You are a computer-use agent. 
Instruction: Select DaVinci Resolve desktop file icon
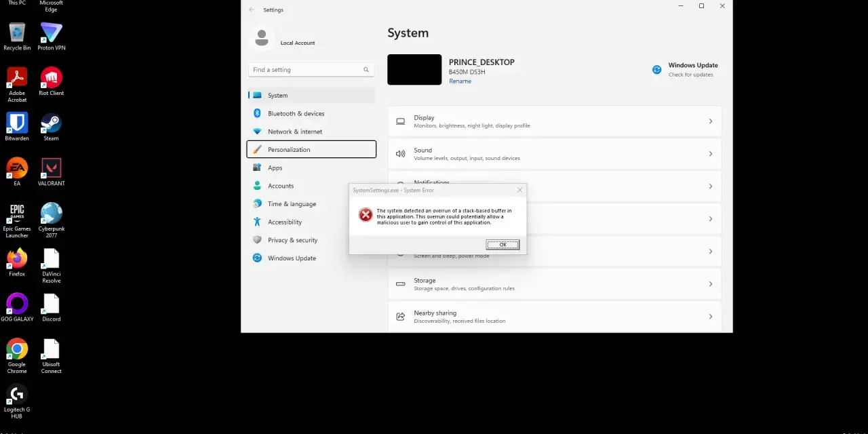[52, 266]
